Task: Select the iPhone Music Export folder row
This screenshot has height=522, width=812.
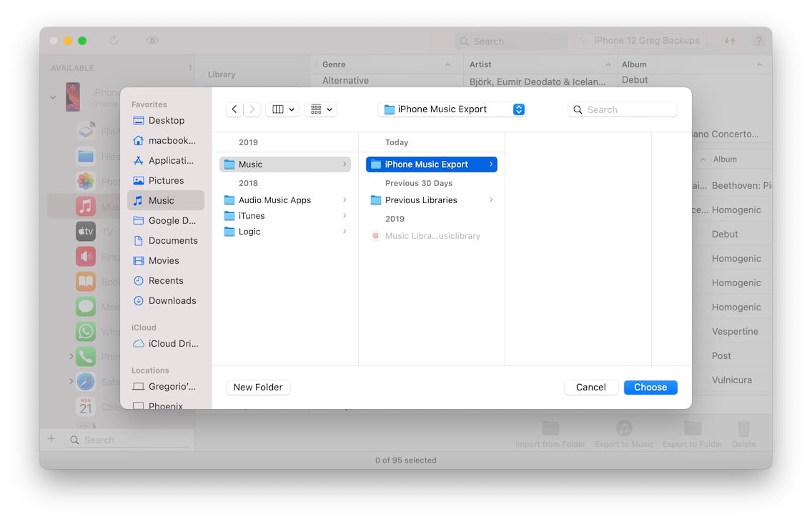Action: [x=432, y=164]
